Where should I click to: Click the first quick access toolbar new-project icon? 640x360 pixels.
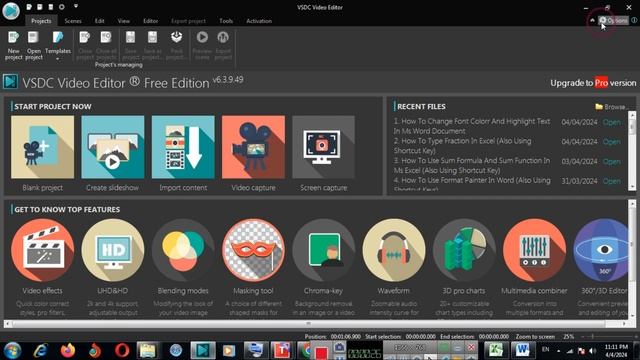(29, 7)
